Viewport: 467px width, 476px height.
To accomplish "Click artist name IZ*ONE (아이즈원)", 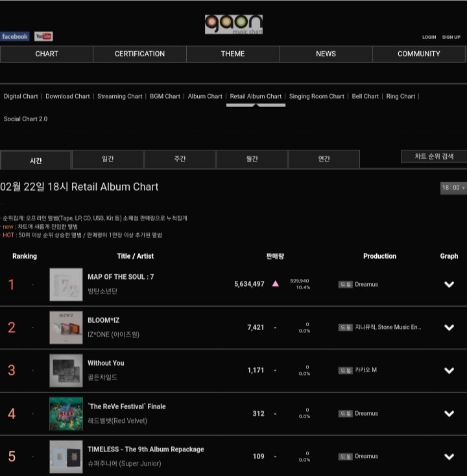I will pos(114,335).
